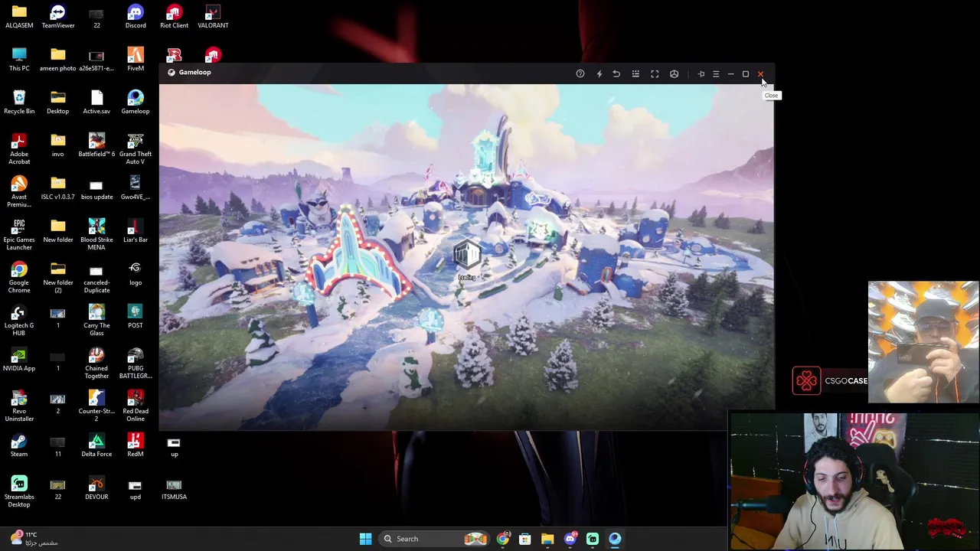Select the ALQASEM folder on desktop
The height and width of the screenshot is (551, 980).
[x=19, y=17]
